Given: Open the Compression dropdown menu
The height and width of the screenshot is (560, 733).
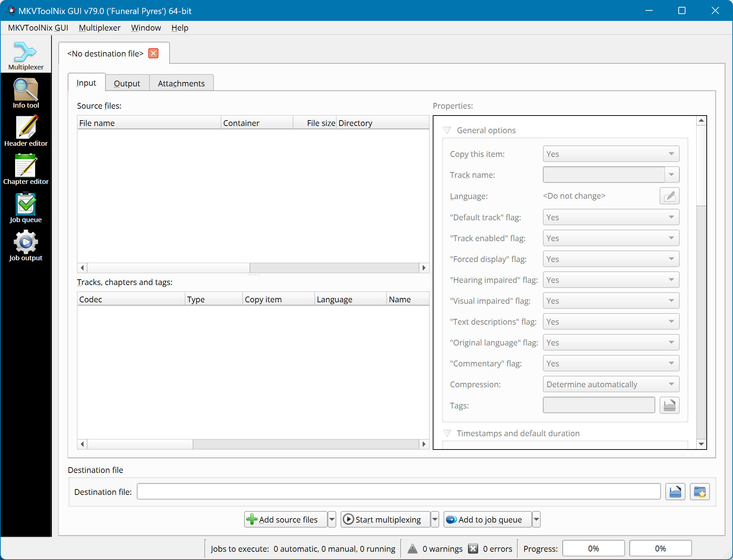Looking at the screenshot, I should [610, 384].
